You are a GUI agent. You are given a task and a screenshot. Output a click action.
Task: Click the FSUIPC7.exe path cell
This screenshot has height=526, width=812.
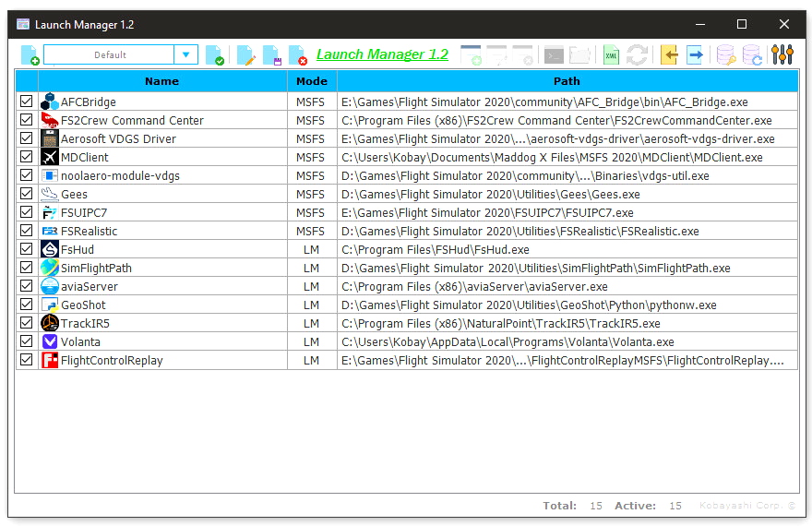pyautogui.click(x=567, y=213)
